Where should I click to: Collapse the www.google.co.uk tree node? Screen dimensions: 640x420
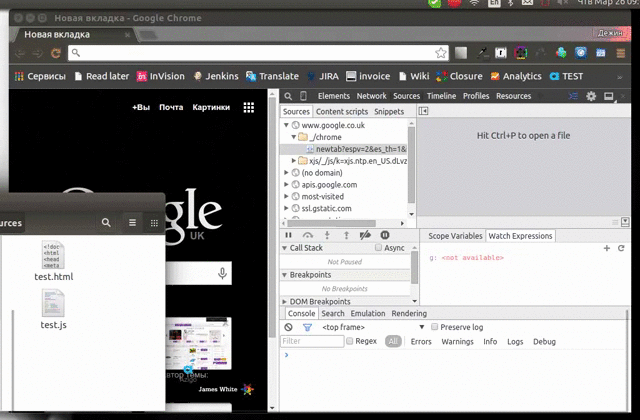(286, 126)
